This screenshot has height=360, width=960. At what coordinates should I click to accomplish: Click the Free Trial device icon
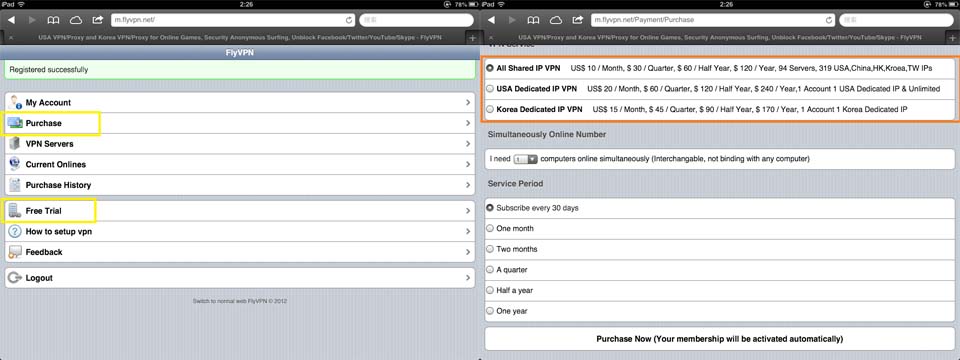tap(15, 211)
